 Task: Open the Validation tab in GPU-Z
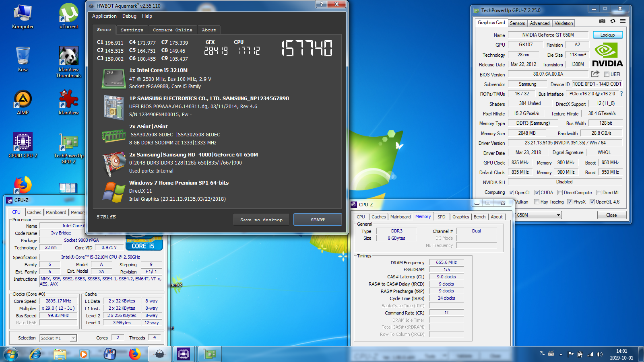(563, 23)
